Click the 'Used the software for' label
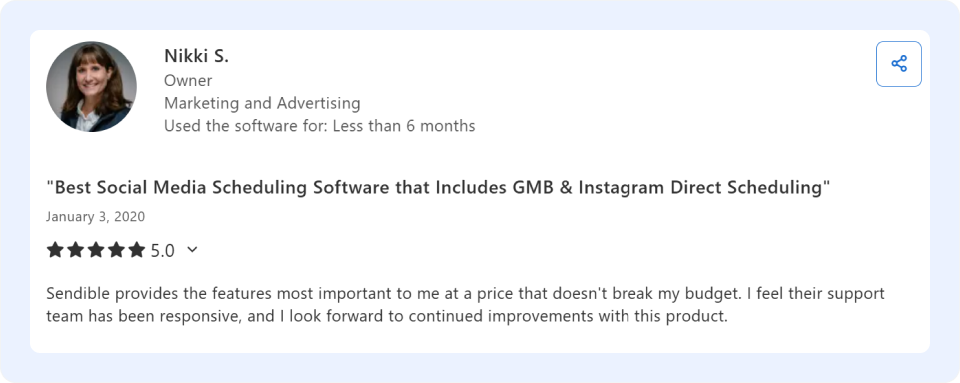Viewport: 960px width, 383px height. coord(246,126)
